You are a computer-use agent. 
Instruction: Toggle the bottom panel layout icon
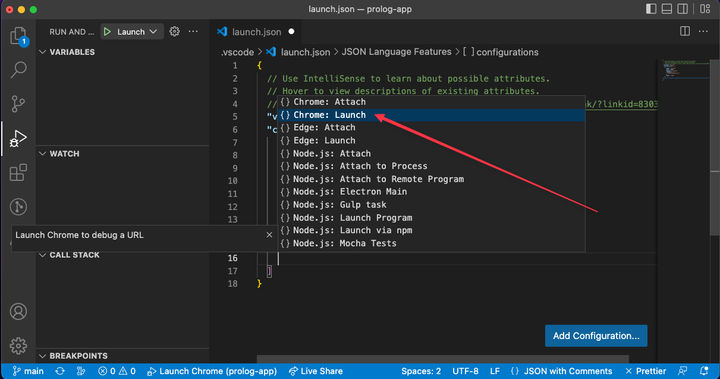click(667, 9)
